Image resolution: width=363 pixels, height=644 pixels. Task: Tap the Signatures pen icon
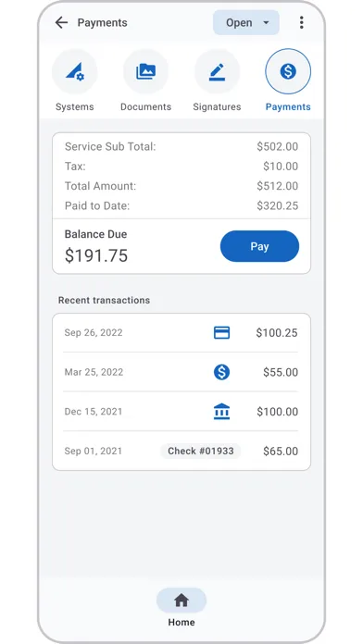pyautogui.click(x=217, y=71)
